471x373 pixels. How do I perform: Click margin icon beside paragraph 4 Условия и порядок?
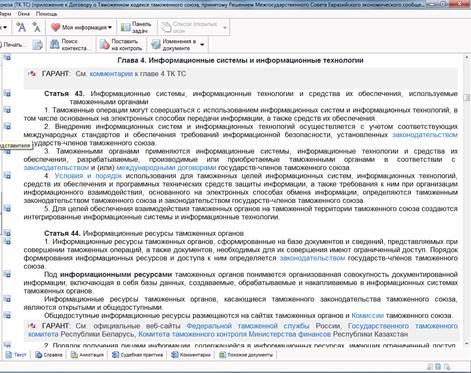pyautogui.click(x=7, y=176)
